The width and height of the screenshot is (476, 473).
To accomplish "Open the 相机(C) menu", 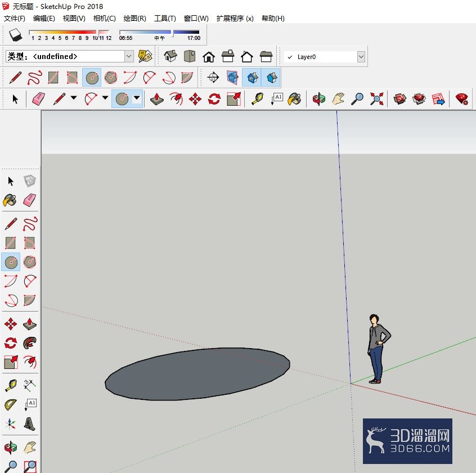I will (105, 18).
